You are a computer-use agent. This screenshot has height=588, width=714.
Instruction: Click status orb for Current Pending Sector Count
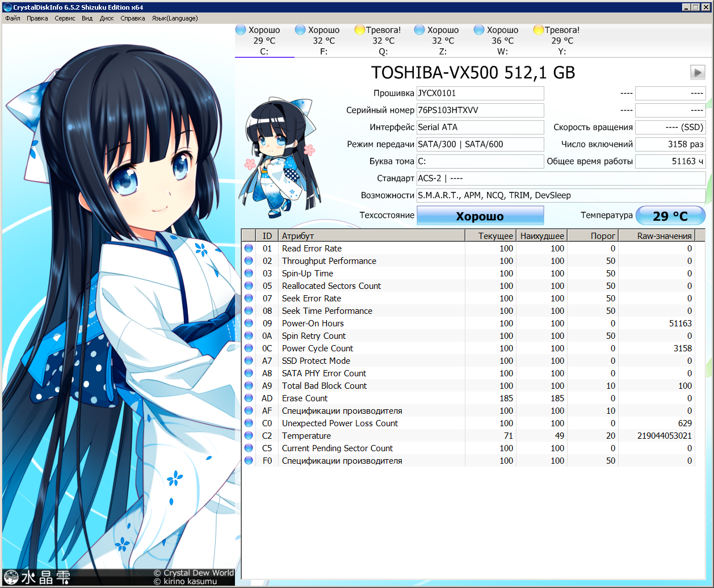pos(249,448)
